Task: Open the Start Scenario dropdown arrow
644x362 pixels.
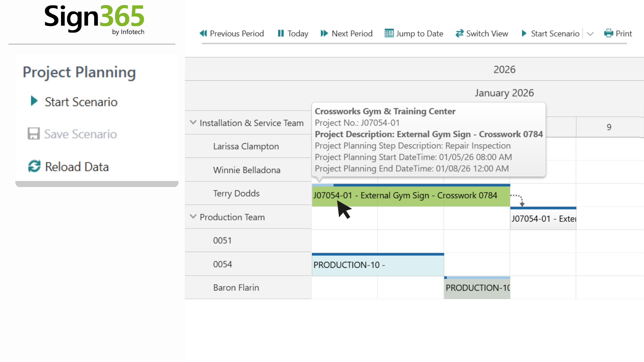Action: [x=591, y=34]
